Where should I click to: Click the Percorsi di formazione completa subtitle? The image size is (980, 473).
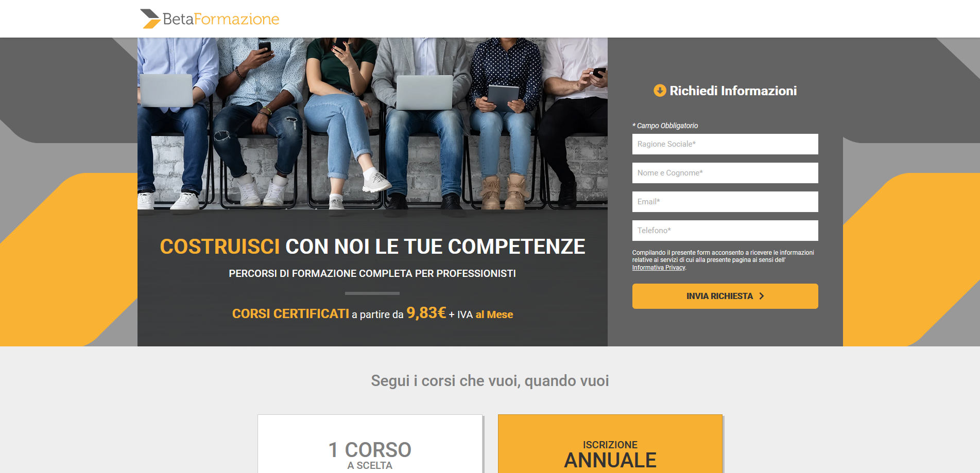[372, 273]
